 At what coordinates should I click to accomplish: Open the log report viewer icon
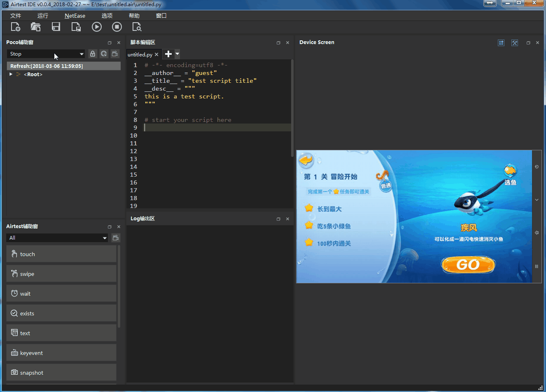point(137,27)
